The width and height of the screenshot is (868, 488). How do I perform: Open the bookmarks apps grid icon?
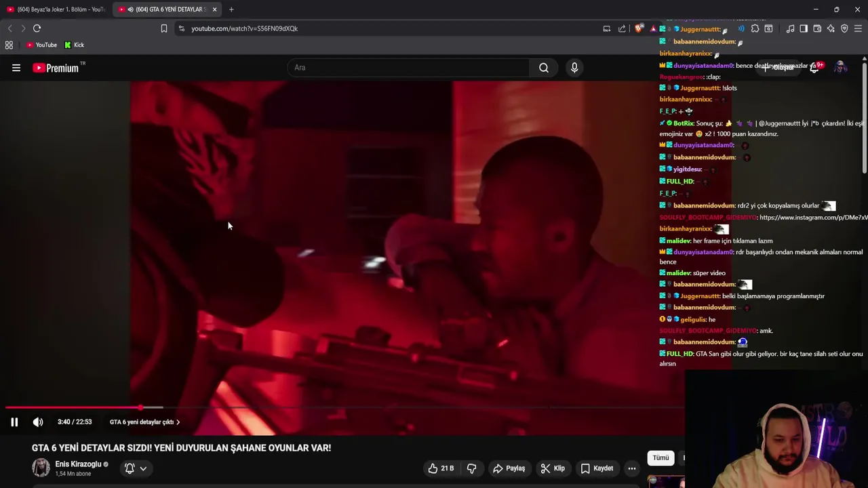tap(9, 45)
